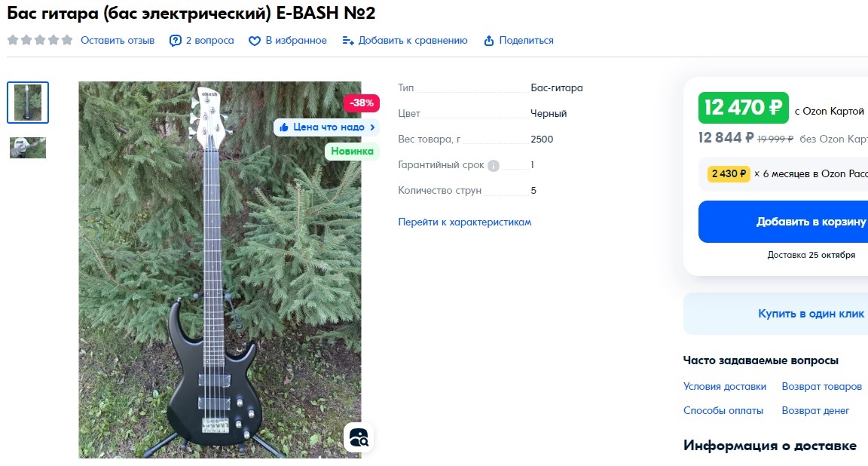This screenshot has width=868, height=466.
Task: Select first guitar thumbnail
Action: coord(28,103)
